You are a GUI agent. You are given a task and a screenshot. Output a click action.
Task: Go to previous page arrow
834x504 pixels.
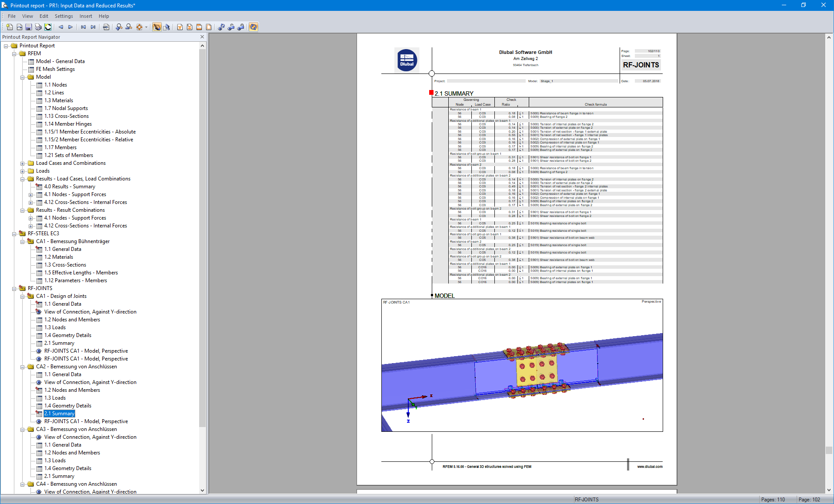61,27
